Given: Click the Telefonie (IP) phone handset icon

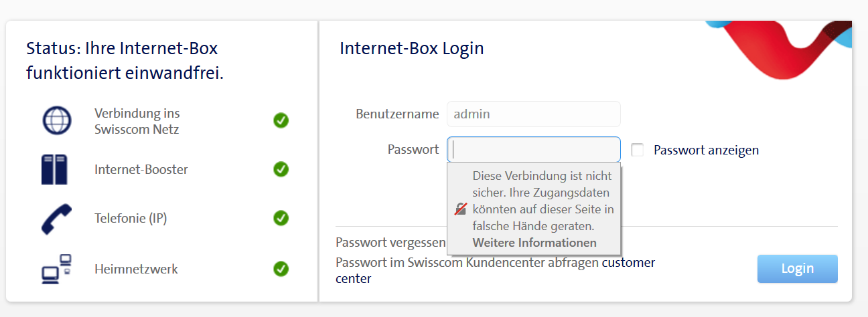Looking at the screenshot, I should pos(56,219).
